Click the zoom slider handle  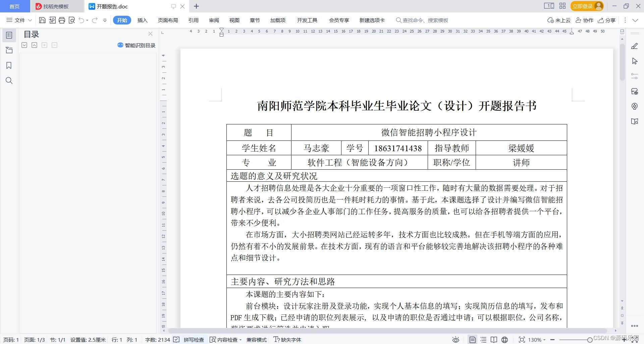590,340
